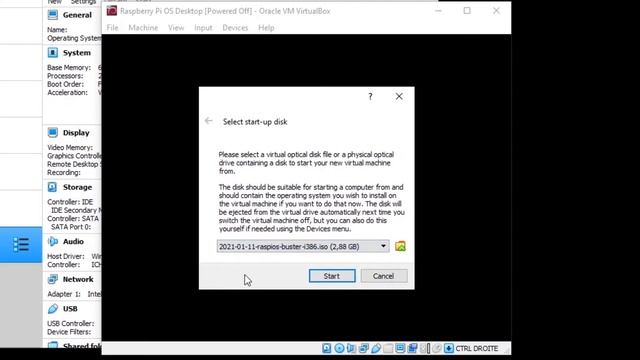Viewport: 640px width, 360px height.
Task: Click the mouse integration status bar icon
Action: coord(436,348)
